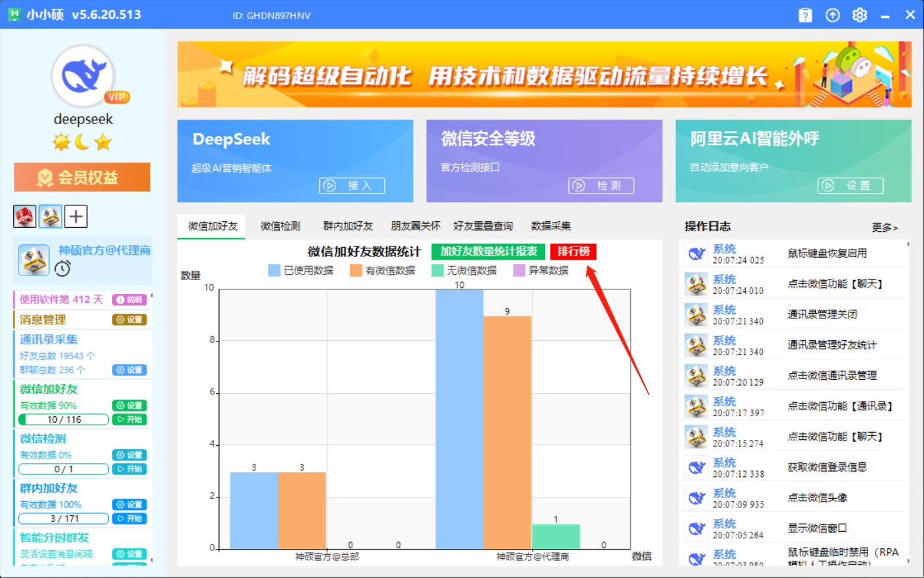Click the cube avatar of 神硕官方@代理商 card
The image size is (924, 578).
click(34, 260)
